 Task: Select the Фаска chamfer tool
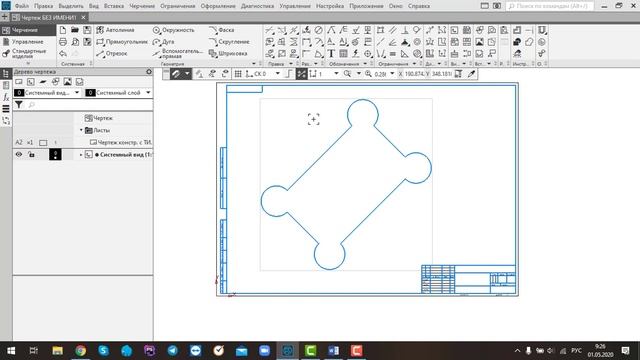221,30
